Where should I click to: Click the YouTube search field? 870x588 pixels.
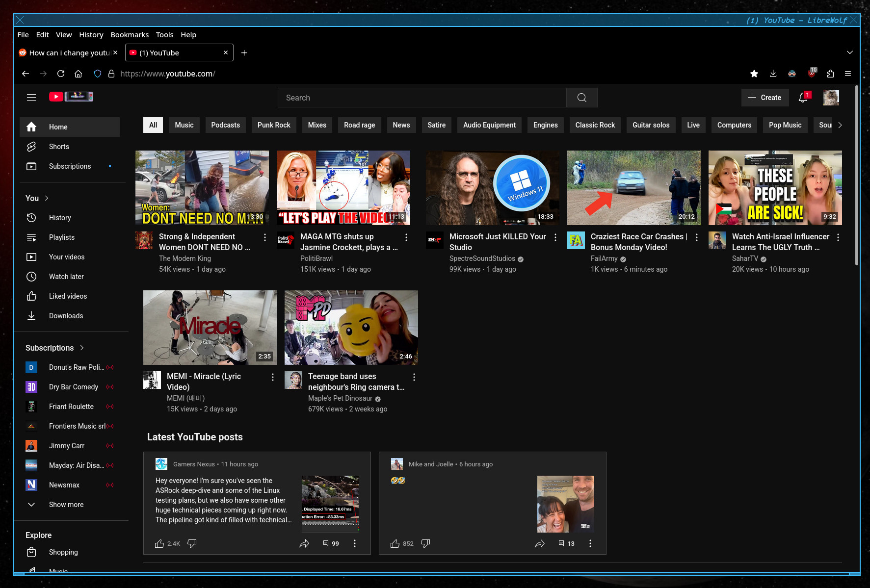tap(422, 98)
